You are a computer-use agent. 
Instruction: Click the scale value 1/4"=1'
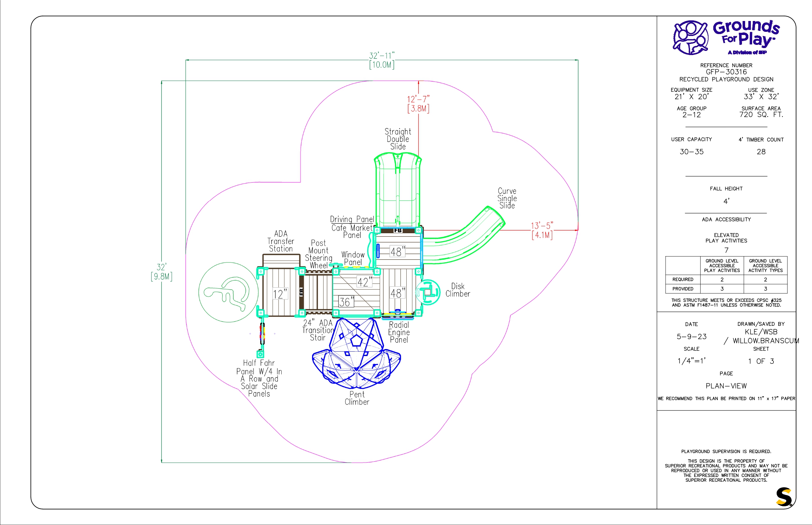(x=692, y=361)
